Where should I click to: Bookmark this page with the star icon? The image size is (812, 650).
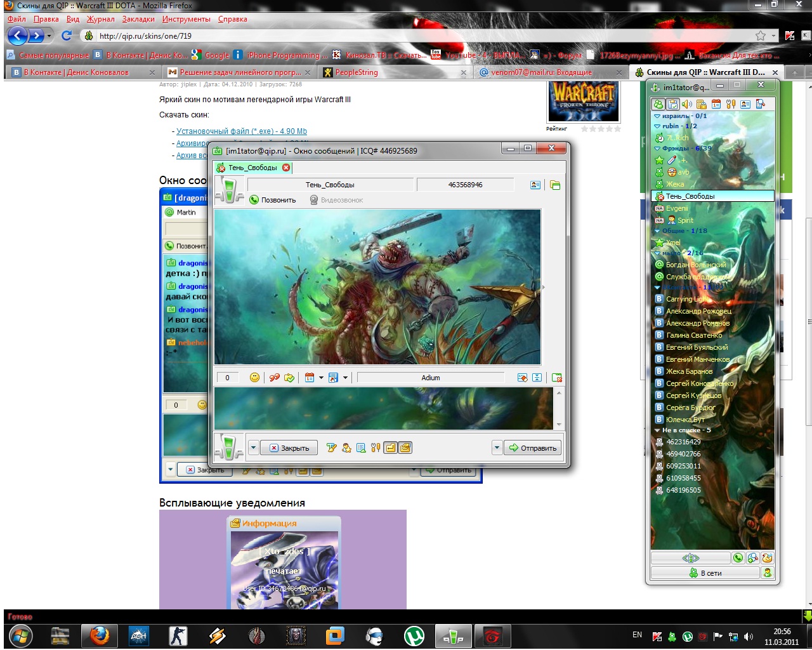coord(761,36)
